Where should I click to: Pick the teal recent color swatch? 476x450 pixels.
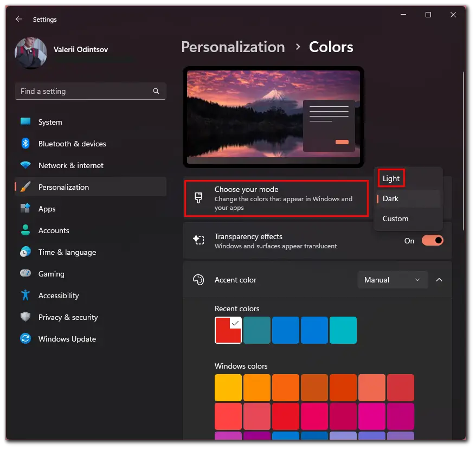click(x=257, y=330)
